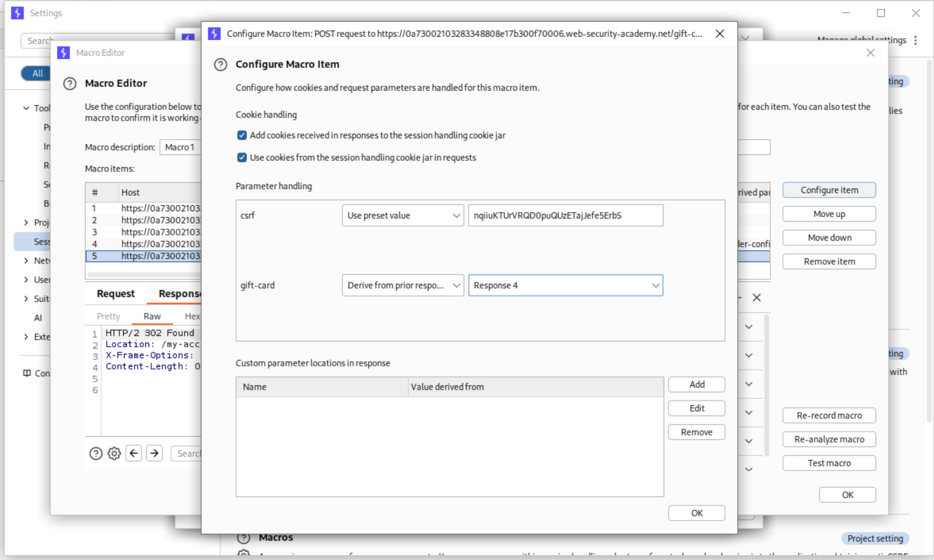Click the Re-analyze macro button

tap(829, 439)
